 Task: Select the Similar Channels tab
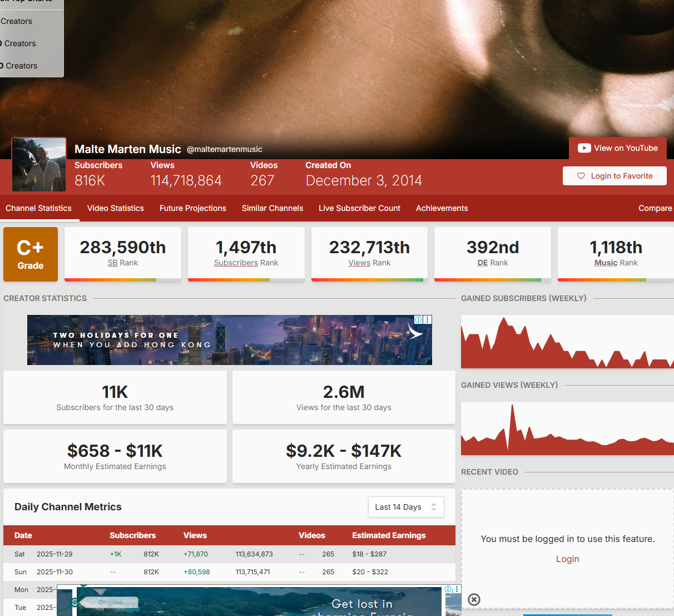272,208
